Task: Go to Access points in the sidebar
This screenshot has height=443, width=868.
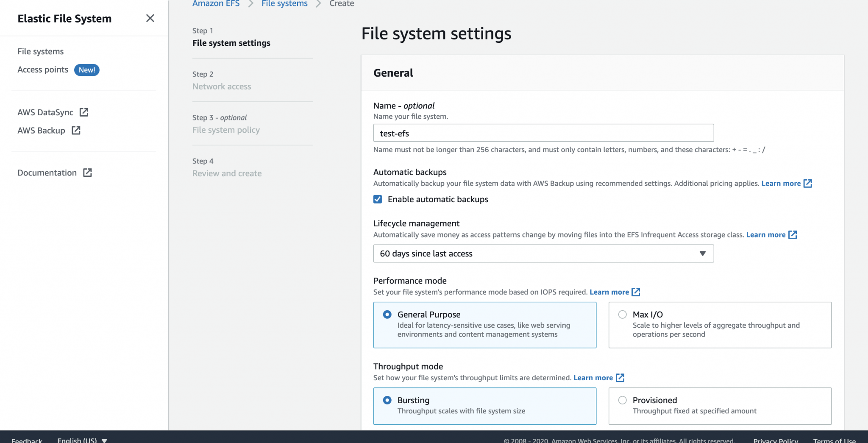Action: click(42, 70)
